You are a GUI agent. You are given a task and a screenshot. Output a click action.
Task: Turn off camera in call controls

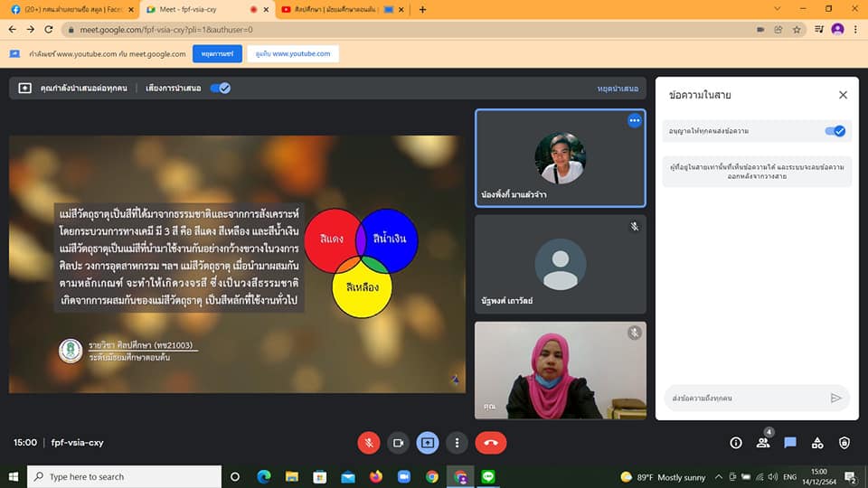pos(398,443)
